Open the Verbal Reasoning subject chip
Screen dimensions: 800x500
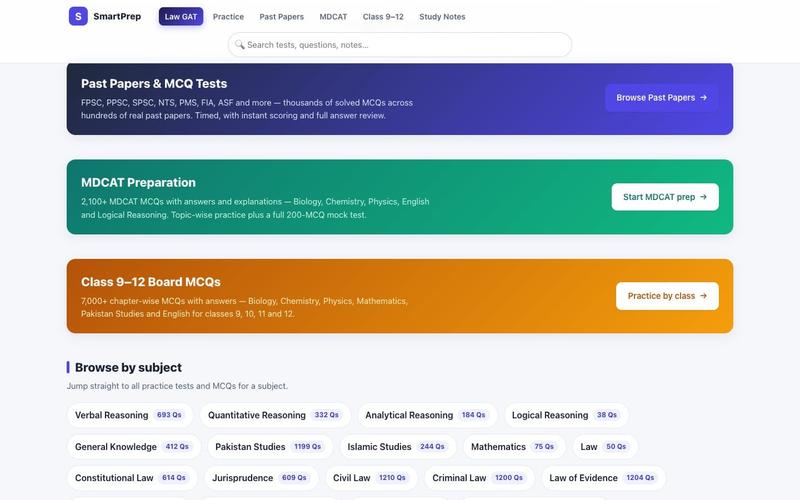point(130,415)
